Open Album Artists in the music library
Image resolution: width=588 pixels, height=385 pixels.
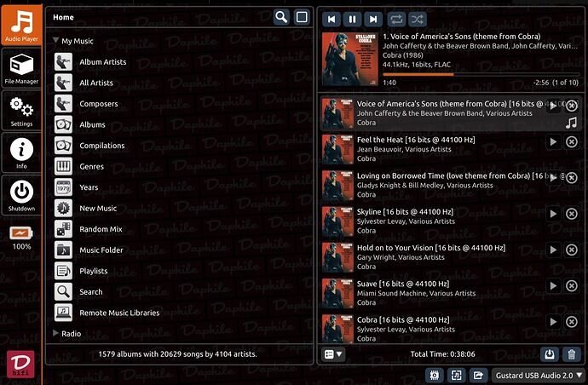tap(103, 62)
